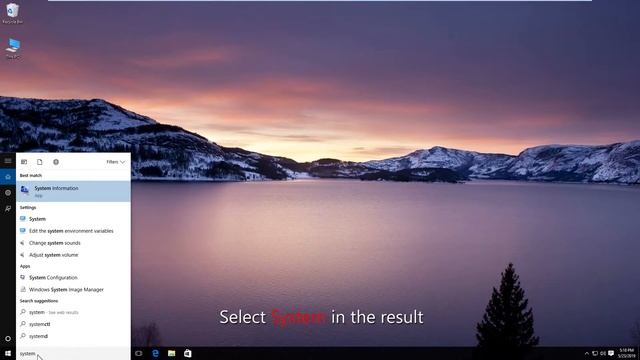Open the Feedback icon in search sidebar
Image resolution: width=640 pixels, height=360 pixels.
[8, 209]
